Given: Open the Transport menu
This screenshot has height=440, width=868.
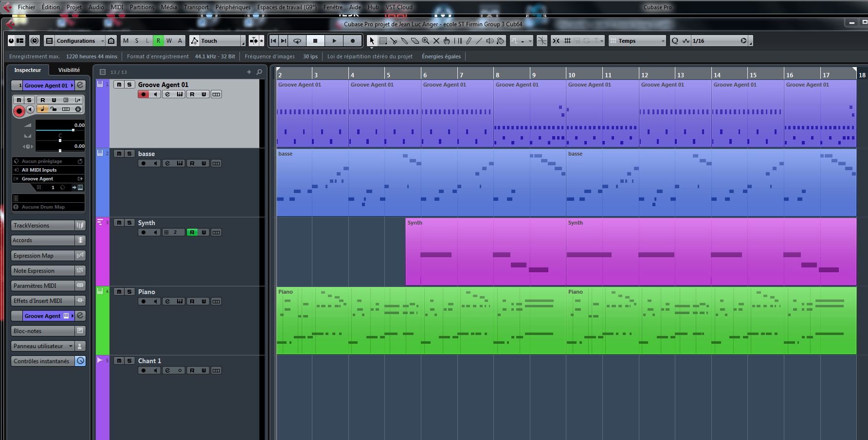Looking at the screenshot, I should (196, 7).
